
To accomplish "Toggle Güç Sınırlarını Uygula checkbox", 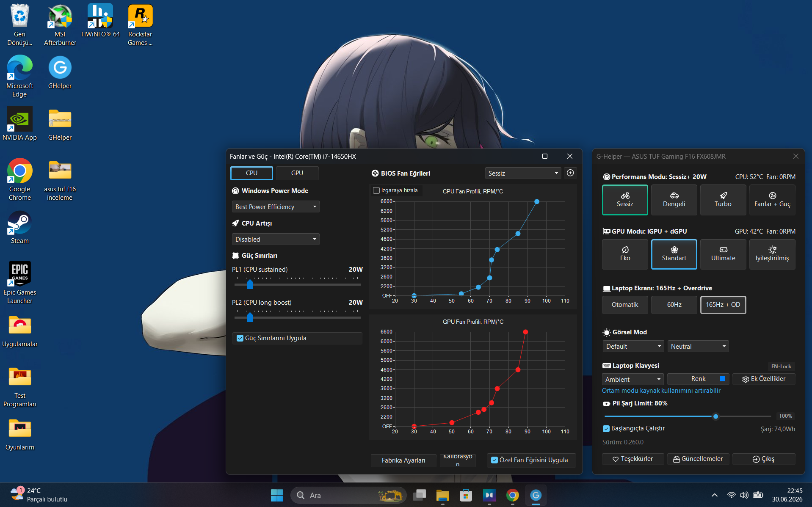I will tap(240, 338).
